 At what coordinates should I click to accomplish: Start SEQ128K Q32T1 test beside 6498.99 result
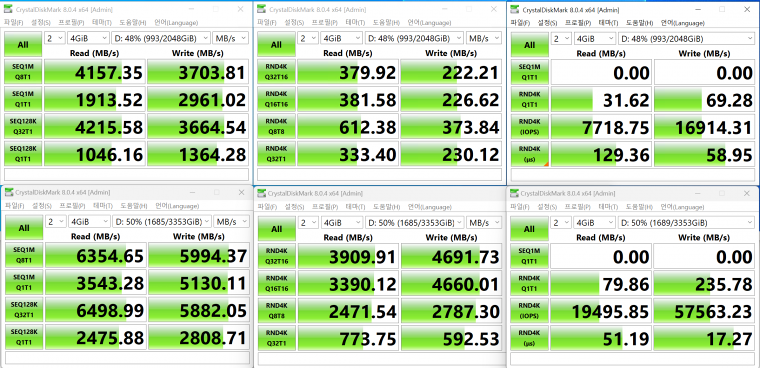23,310
